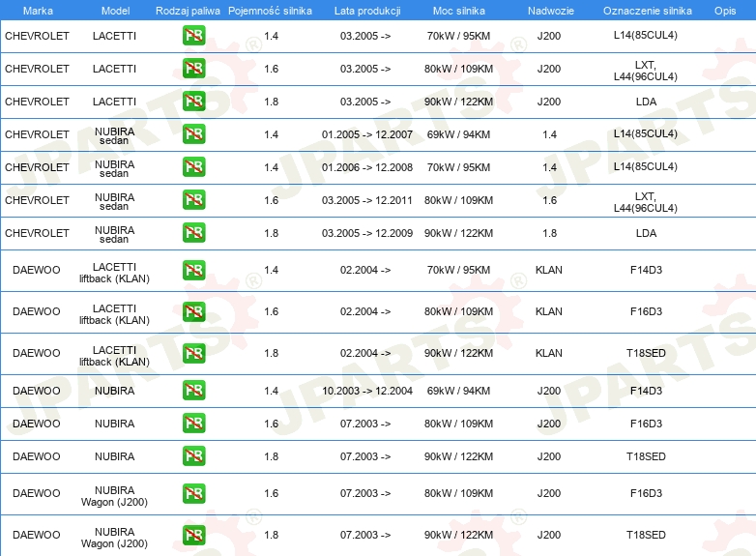Click the Opis column header
Image resolution: width=756 pixels, height=556 pixels.
[725, 11]
